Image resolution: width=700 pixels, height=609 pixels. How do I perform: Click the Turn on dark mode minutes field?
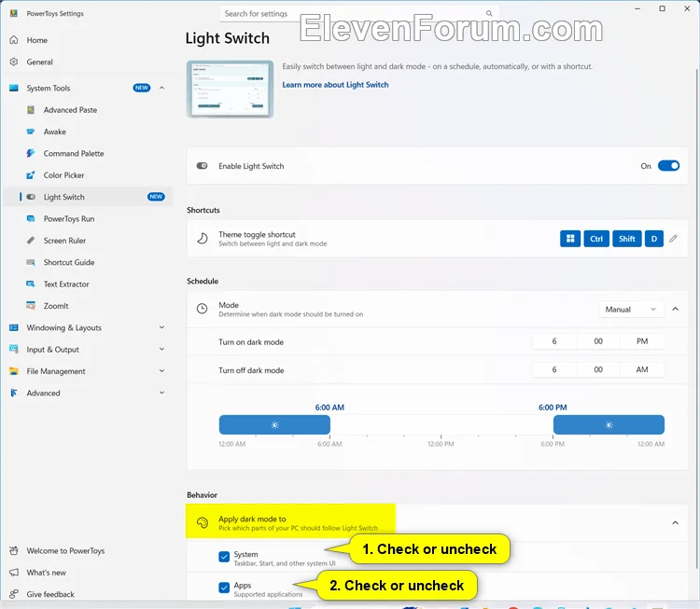(598, 341)
